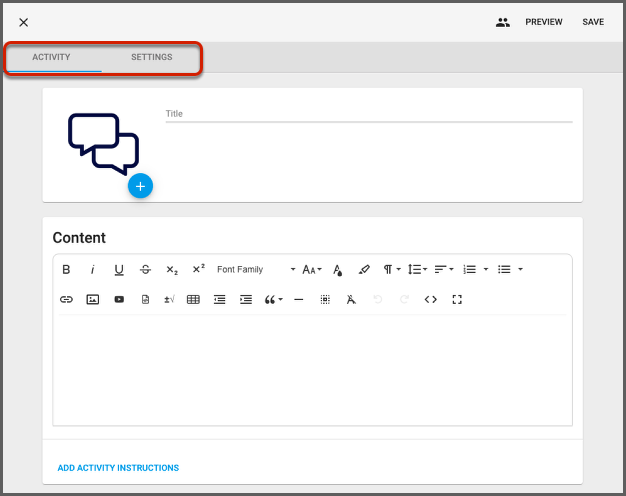Switch the editor to fullscreen mode
This screenshot has width=626, height=496.
tap(457, 299)
